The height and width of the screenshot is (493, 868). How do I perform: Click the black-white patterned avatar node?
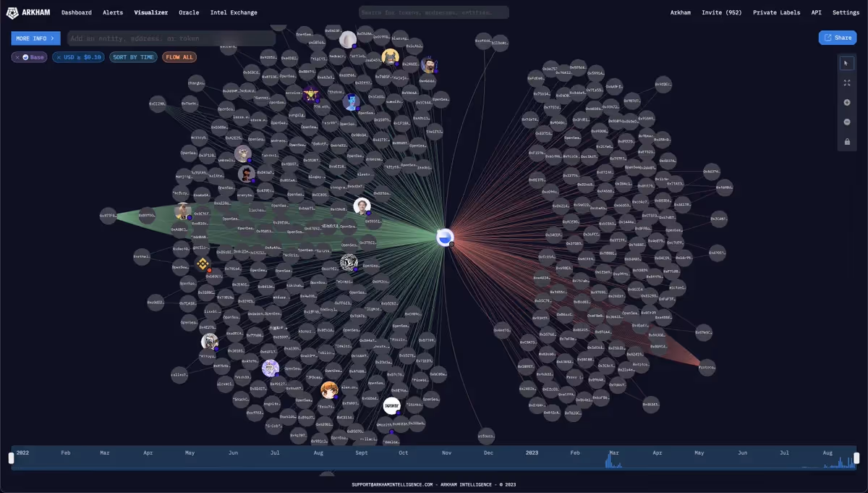[349, 262]
